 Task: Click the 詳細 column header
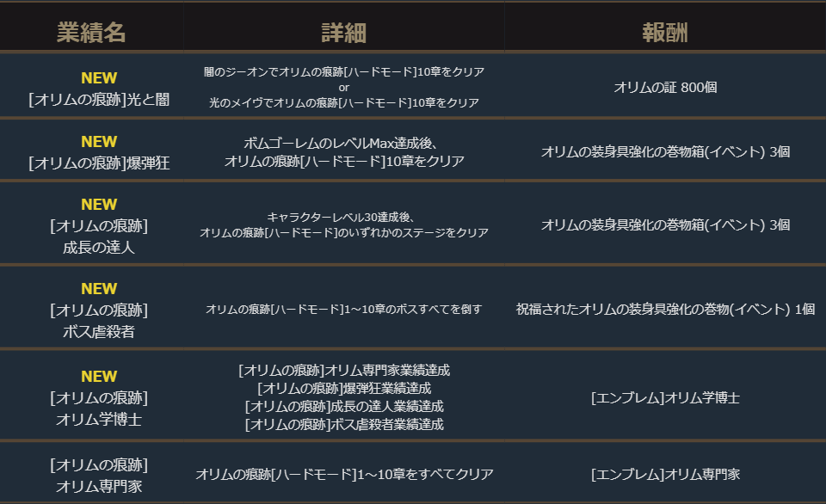(343, 33)
